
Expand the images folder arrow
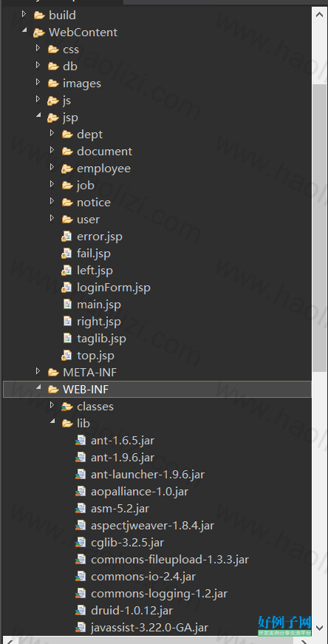[38, 83]
